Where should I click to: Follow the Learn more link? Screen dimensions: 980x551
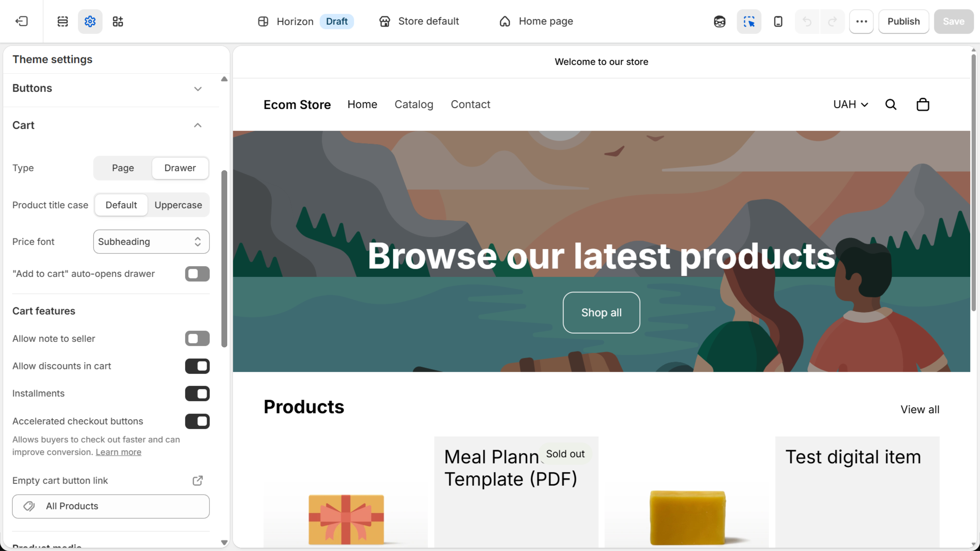click(118, 452)
